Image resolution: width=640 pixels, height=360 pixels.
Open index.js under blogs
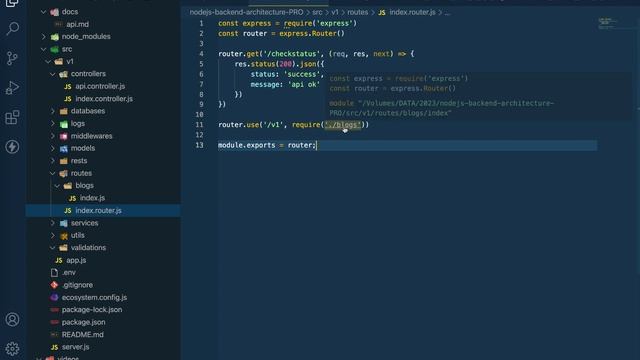pyautogui.click(x=92, y=198)
